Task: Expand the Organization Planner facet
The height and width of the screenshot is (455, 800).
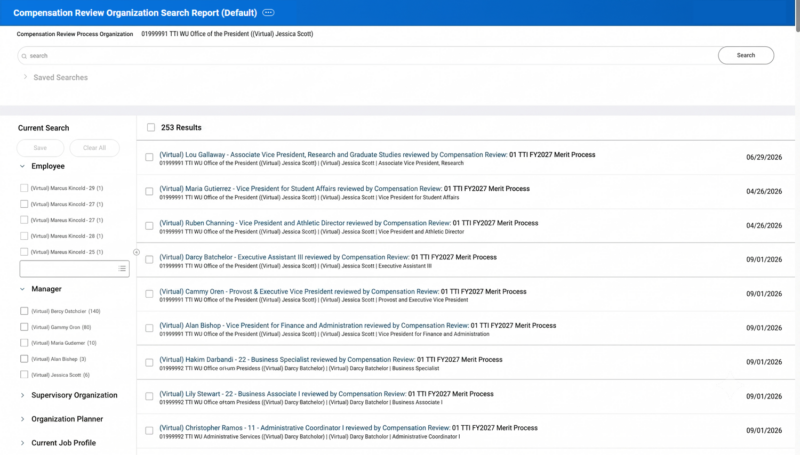Action: [x=22, y=419]
